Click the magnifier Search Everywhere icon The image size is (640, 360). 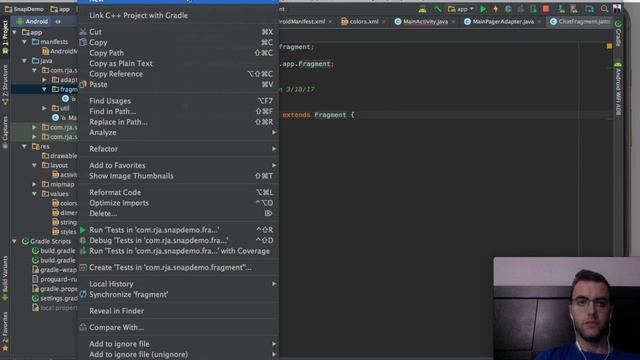click(x=604, y=9)
